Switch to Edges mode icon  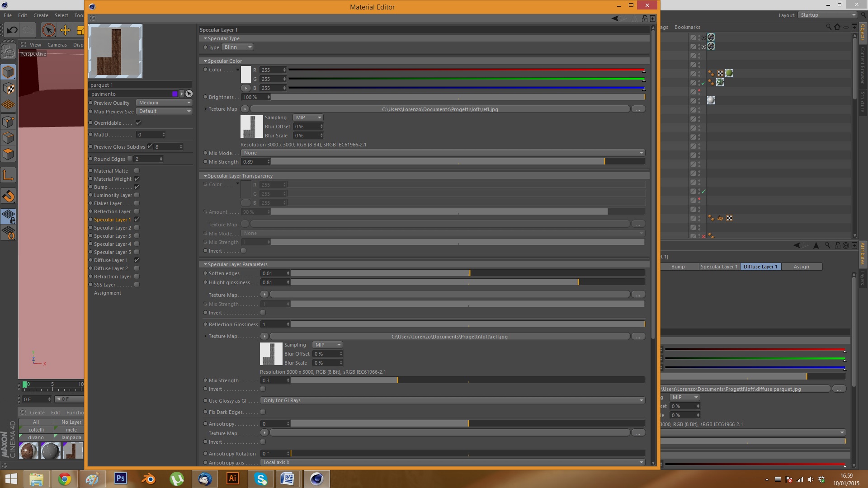(8, 138)
